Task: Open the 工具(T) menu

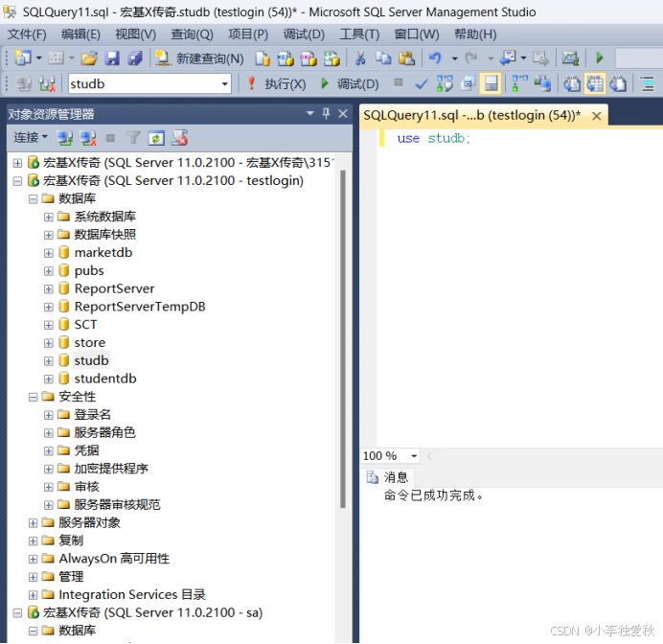Action: coord(359,34)
